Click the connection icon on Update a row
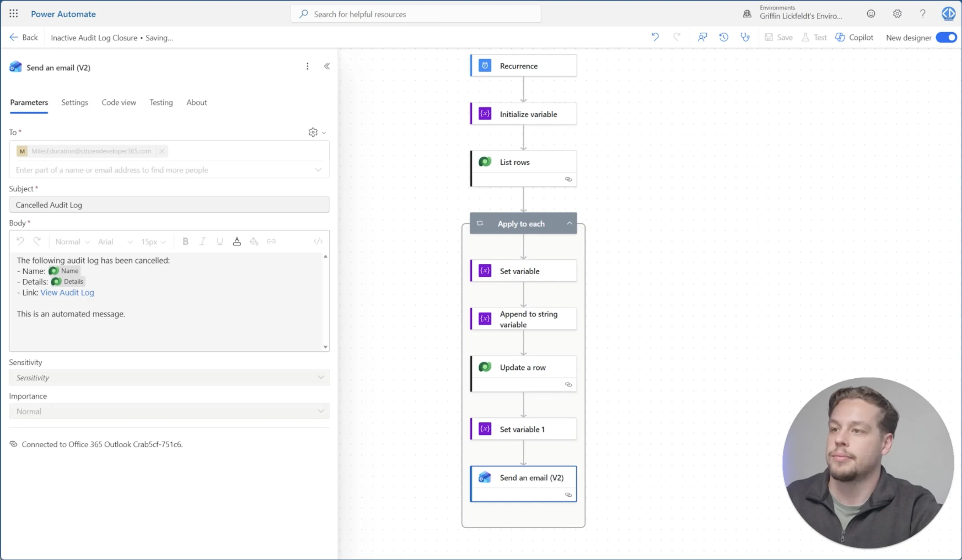This screenshot has width=962, height=560. click(568, 384)
